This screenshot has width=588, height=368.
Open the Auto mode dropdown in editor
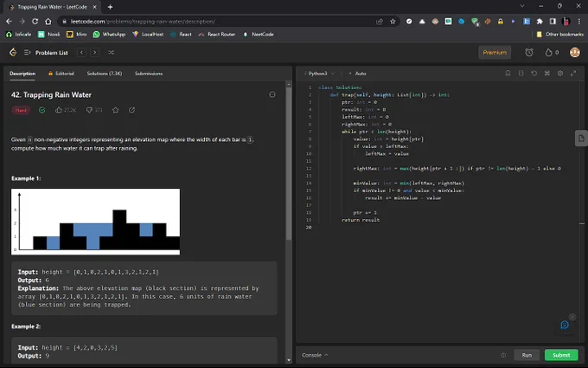pos(357,74)
